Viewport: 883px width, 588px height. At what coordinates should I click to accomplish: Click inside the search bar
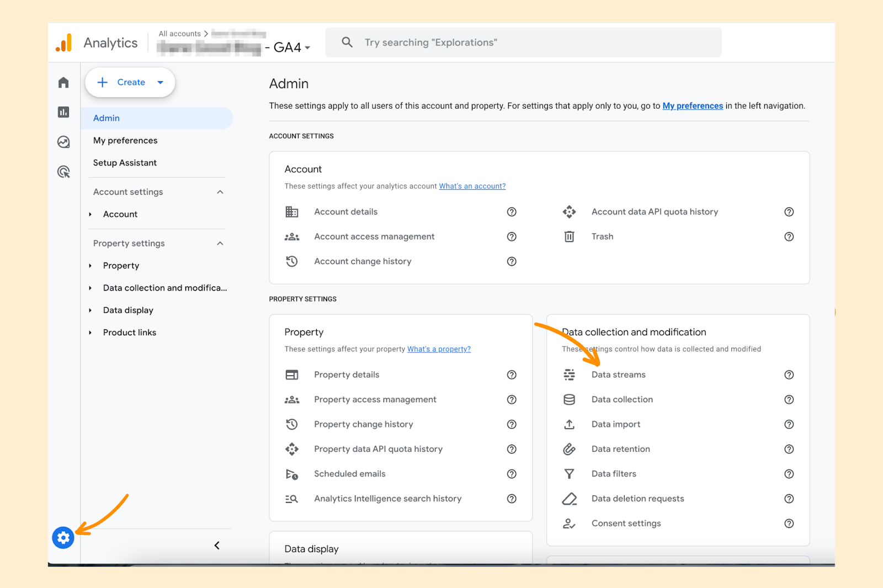[x=523, y=42]
